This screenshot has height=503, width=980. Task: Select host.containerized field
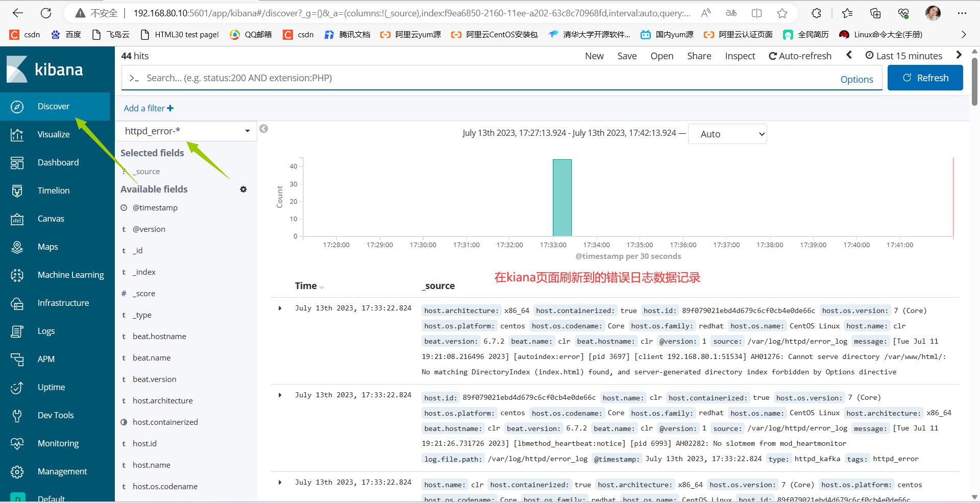(165, 422)
